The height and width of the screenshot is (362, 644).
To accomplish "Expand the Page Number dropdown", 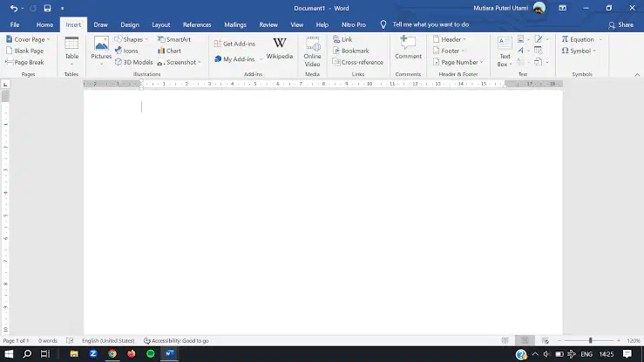I will click(x=458, y=62).
